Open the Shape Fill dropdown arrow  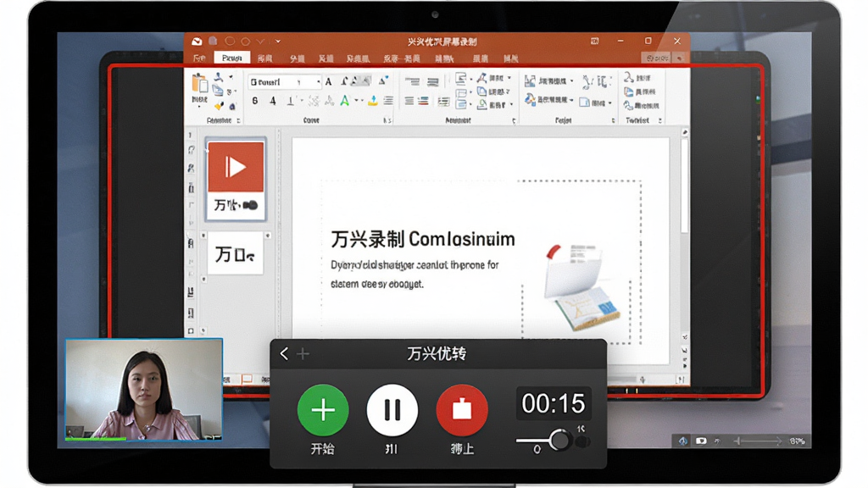click(x=509, y=78)
